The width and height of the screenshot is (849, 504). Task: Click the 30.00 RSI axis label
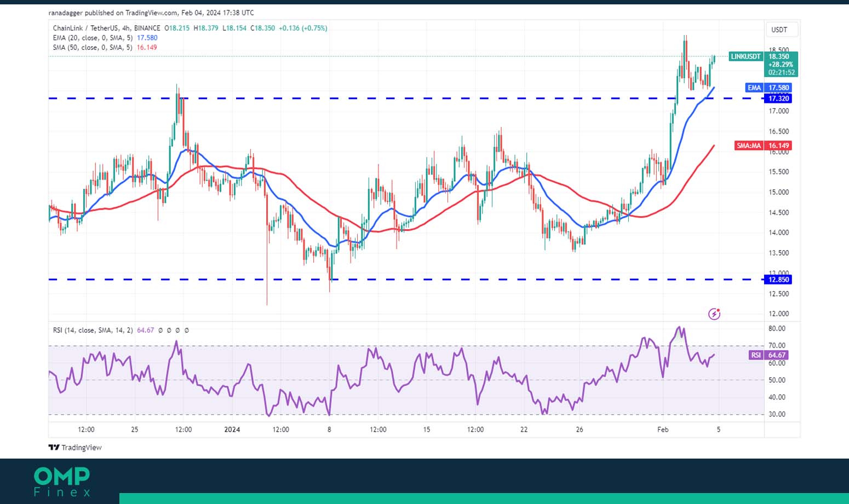777,414
